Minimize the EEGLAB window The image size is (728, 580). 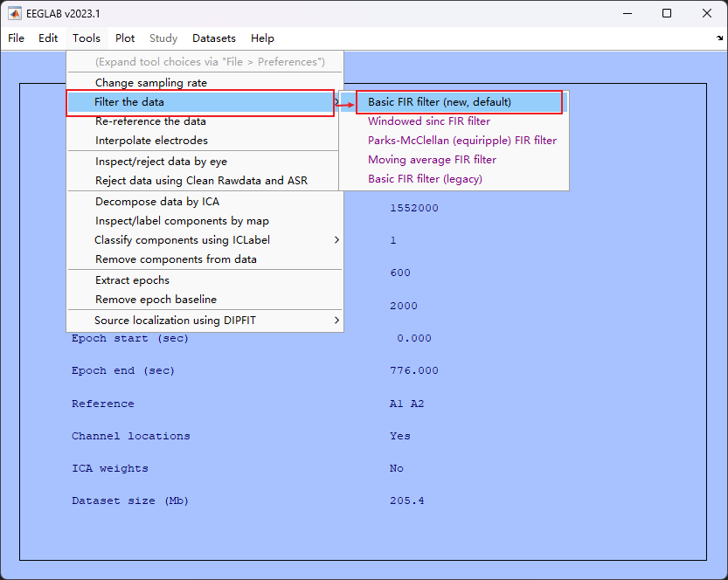(627, 13)
